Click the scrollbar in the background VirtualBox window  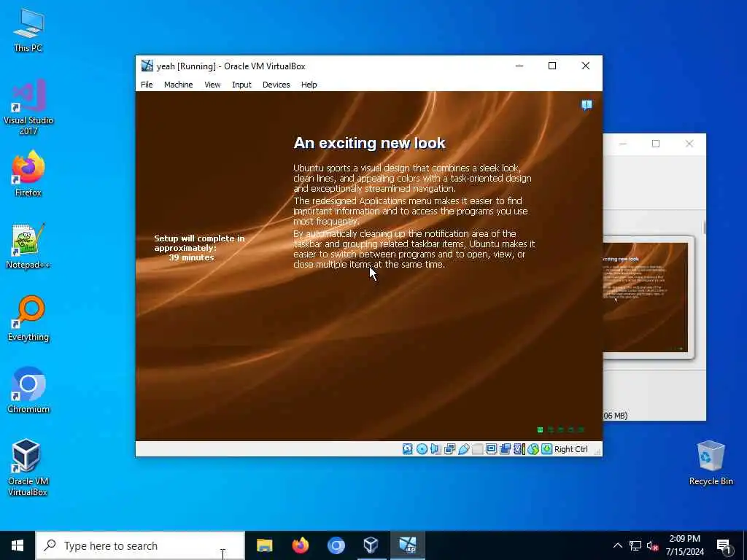click(x=704, y=227)
